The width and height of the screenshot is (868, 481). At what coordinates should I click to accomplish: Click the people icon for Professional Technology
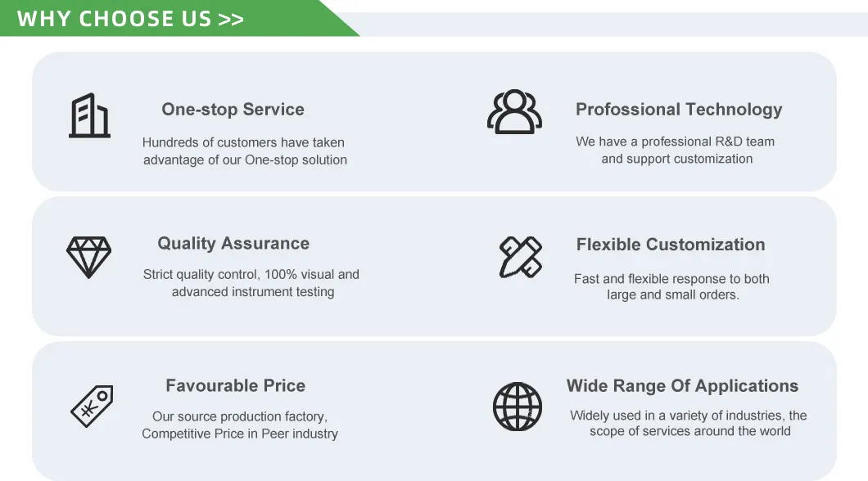coord(514,113)
